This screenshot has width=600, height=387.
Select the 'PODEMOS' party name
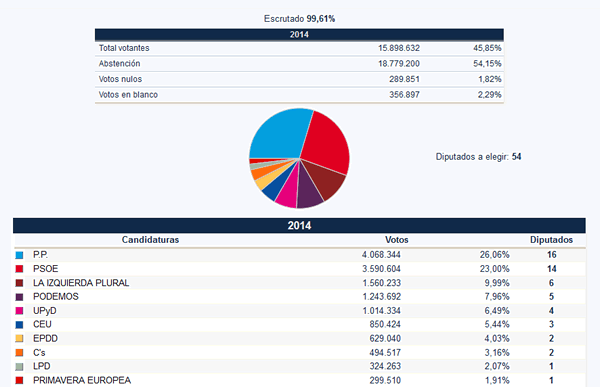[x=56, y=297]
